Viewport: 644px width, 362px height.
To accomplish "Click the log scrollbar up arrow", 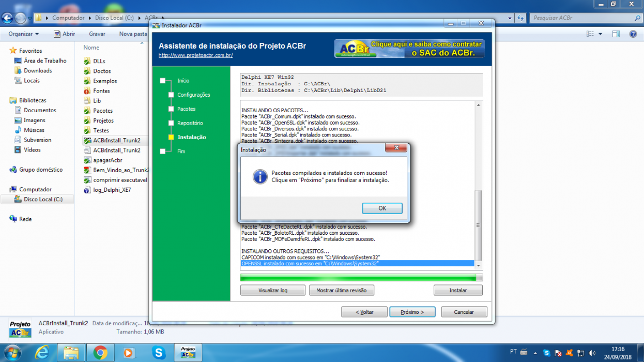I will [478, 105].
